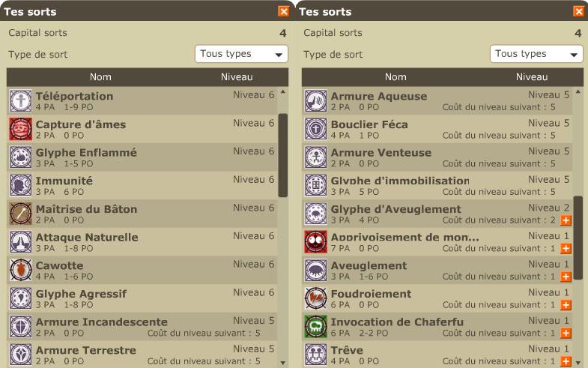Select the Glyphe d'immobilisation name

click(x=400, y=181)
